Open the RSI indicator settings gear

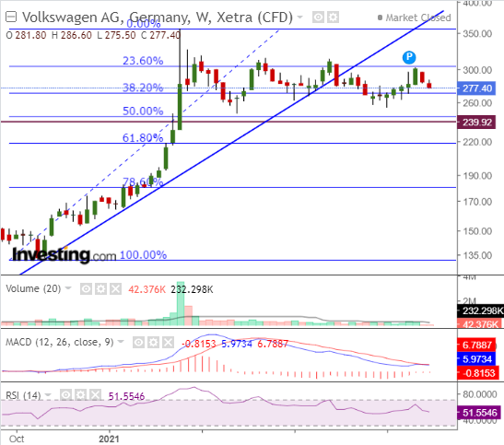(x=80, y=395)
